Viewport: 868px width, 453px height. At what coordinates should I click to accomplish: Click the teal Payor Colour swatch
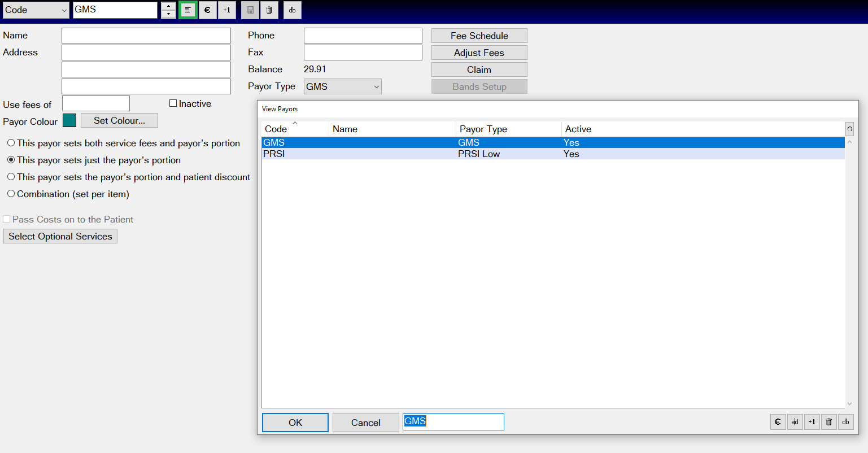coord(69,120)
